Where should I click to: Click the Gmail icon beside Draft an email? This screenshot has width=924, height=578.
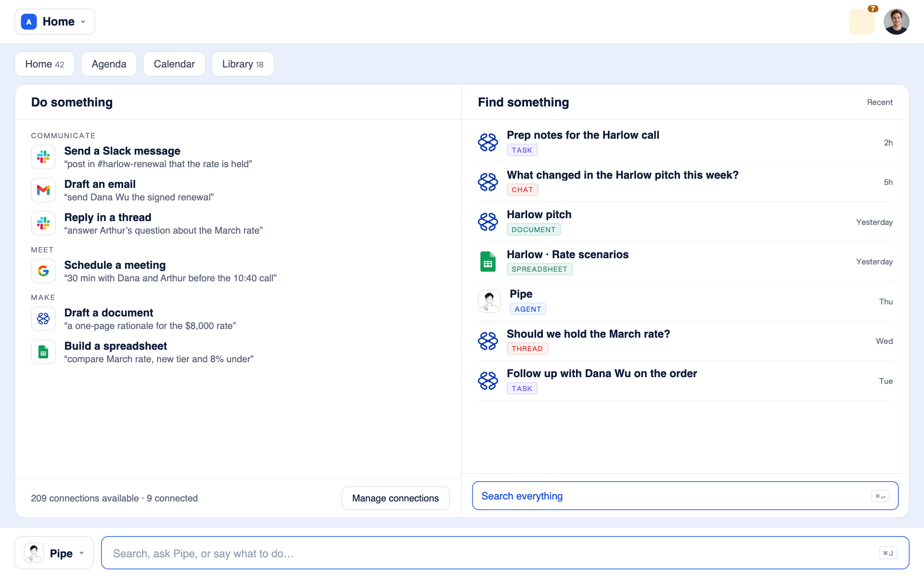coord(43,190)
